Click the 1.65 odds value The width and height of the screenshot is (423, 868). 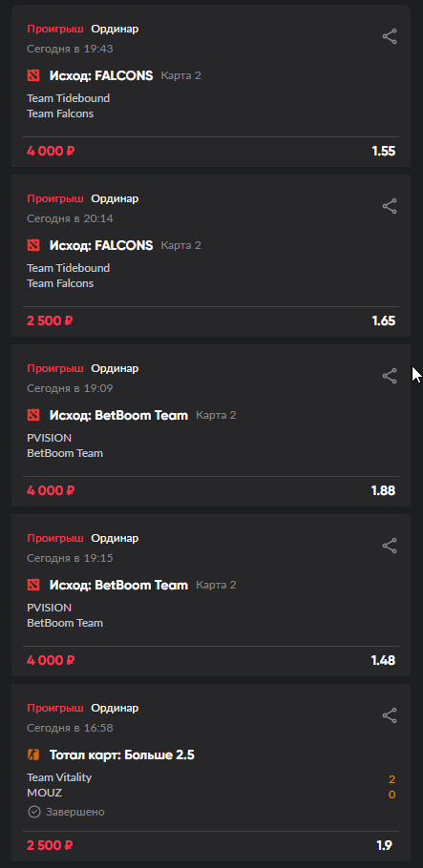384,321
